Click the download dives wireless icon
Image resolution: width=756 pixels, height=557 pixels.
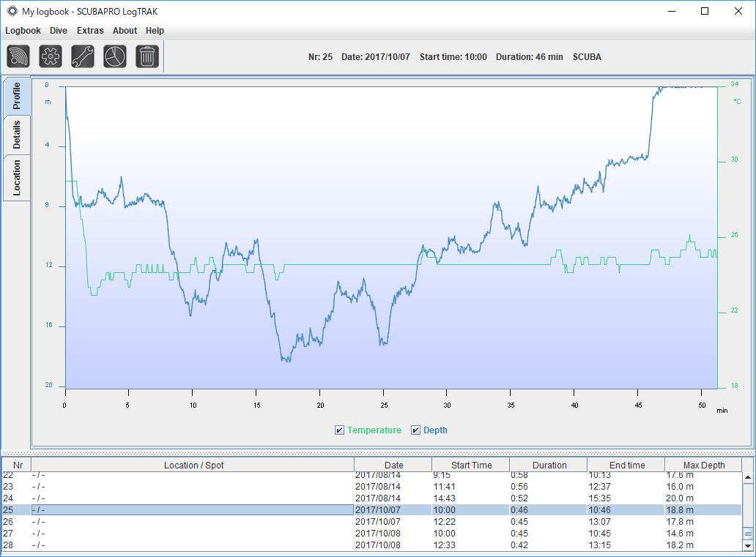pos(18,56)
